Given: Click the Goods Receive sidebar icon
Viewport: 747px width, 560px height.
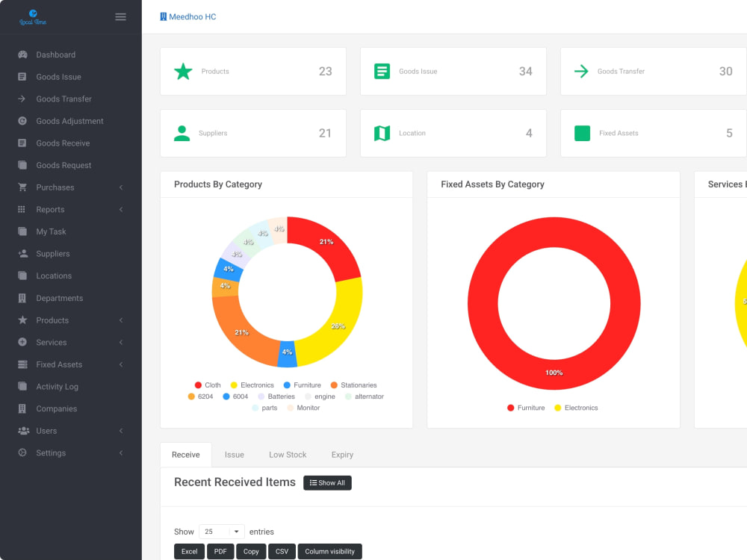Looking at the screenshot, I should point(22,143).
